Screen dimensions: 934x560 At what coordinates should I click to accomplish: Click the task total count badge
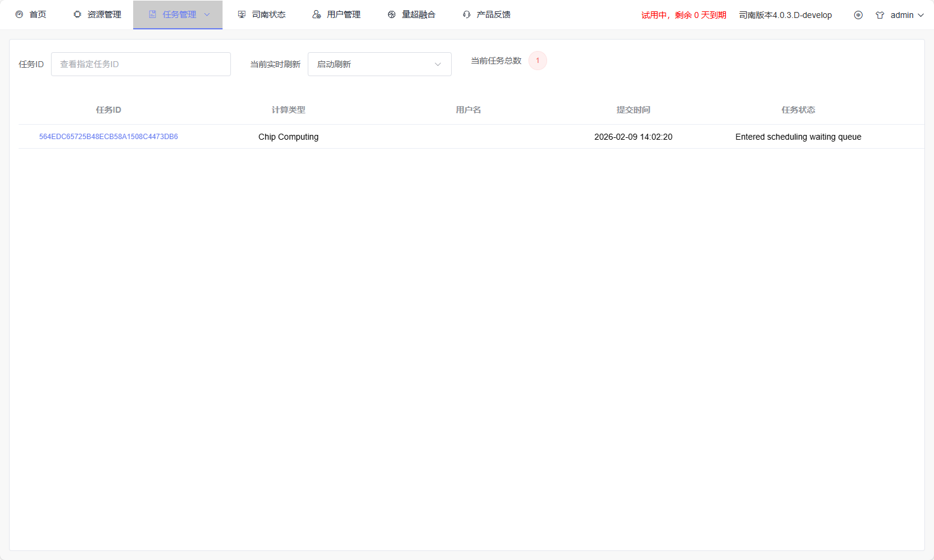[537, 61]
